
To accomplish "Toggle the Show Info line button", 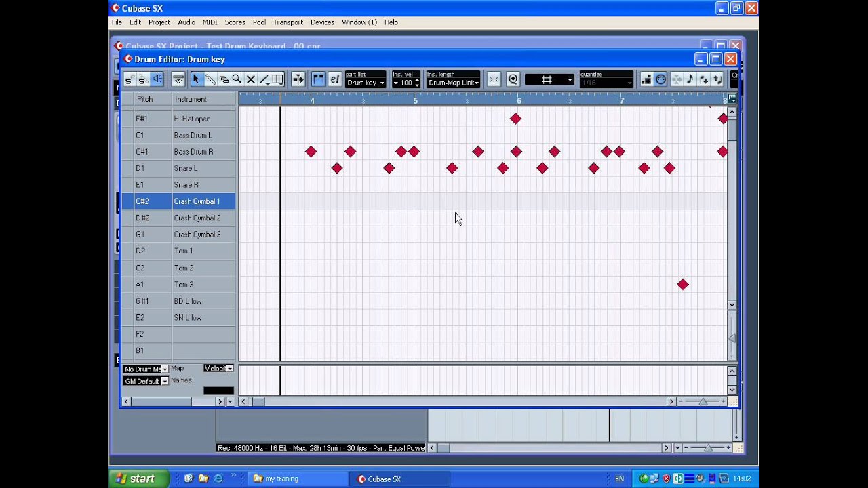I will (178, 80).
